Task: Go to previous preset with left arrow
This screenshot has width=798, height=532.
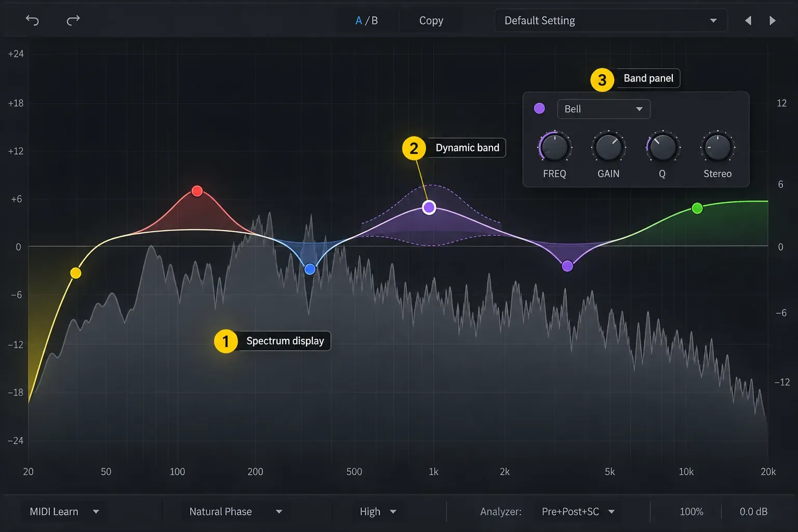Action: pos(748,21)
